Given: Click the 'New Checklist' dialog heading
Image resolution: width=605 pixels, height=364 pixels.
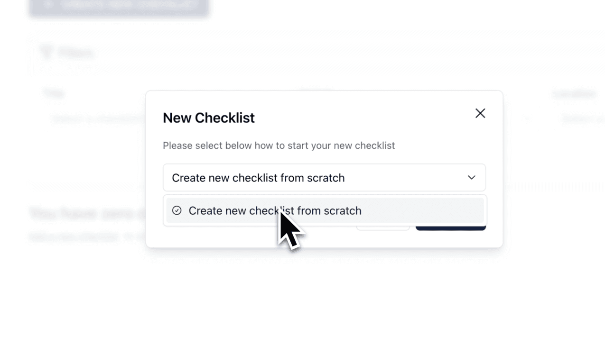Looking at the screenshot, I should (x=209, y=118).
